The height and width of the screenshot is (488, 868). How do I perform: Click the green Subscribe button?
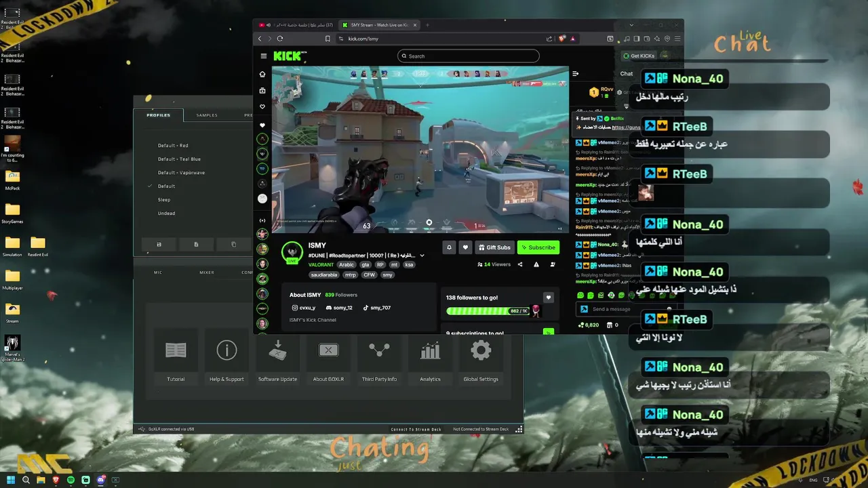[x=538, y=247]
